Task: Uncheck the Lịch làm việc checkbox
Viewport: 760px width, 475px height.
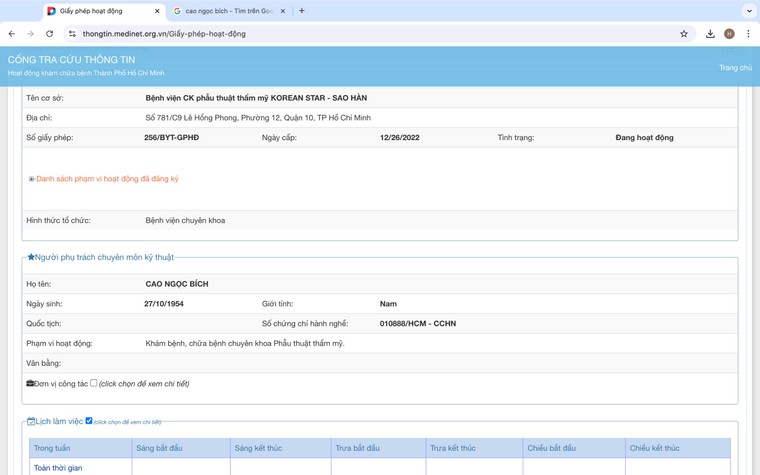Action: (89, 421)
